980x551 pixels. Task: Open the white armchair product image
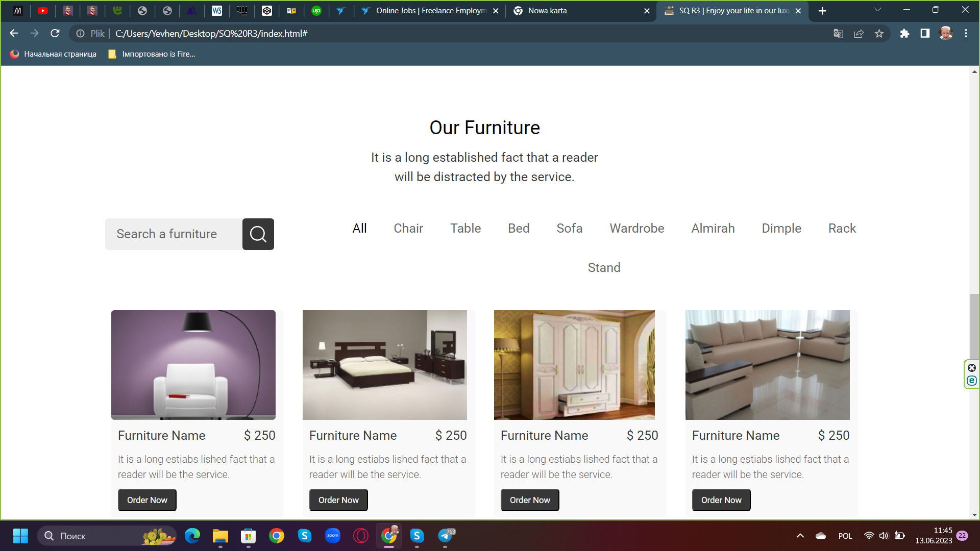pos(193,365)
